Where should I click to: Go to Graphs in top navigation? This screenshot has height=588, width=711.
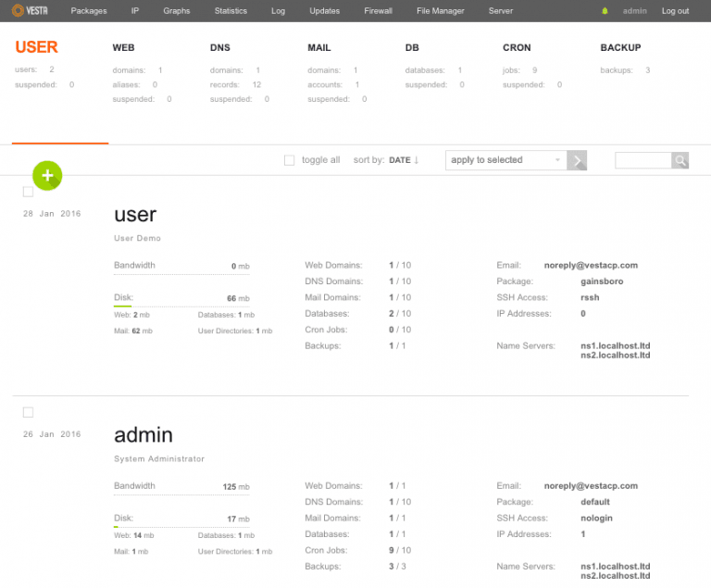point(177,11)
